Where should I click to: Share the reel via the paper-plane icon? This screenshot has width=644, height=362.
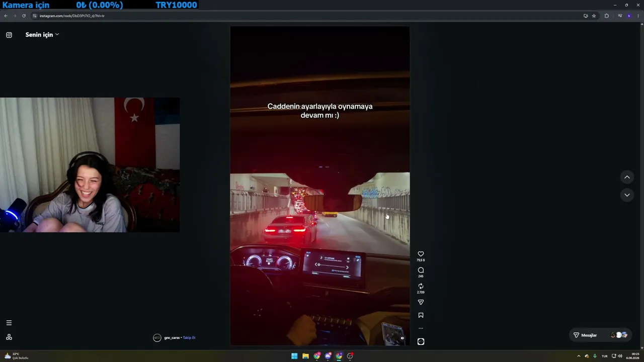point(421,302)
